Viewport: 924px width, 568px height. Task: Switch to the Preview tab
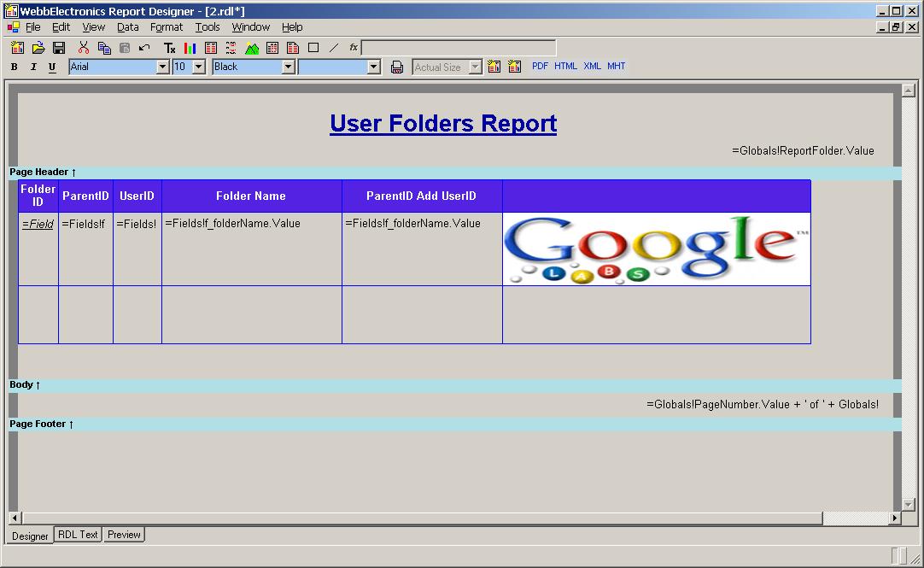coord(125,535)
